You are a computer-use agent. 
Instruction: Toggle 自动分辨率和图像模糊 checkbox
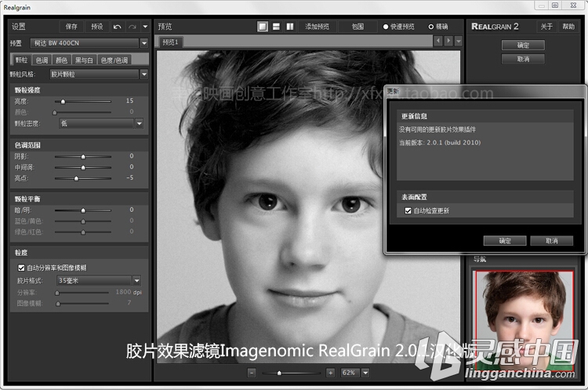(x=21, y=268)
